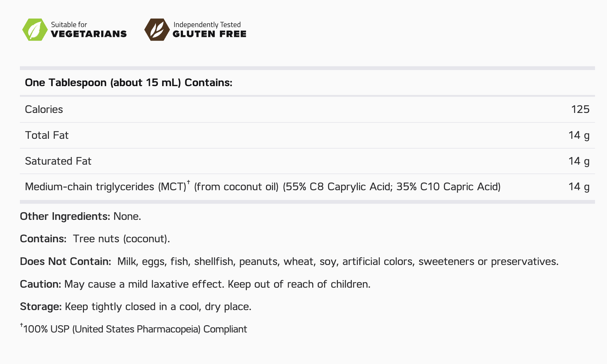Screen dimensions: 607x364
Task: Click the brown gluten free wheat icon
Action: [157, 30]
